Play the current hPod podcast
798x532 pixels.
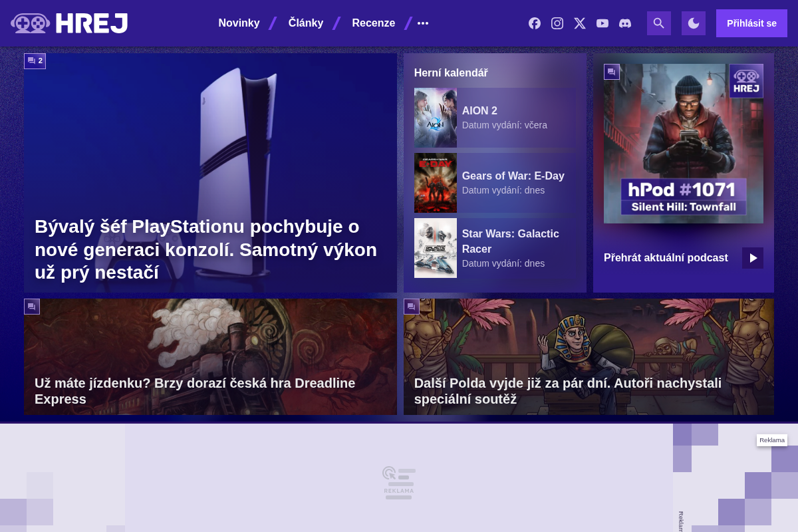(753, 258)
